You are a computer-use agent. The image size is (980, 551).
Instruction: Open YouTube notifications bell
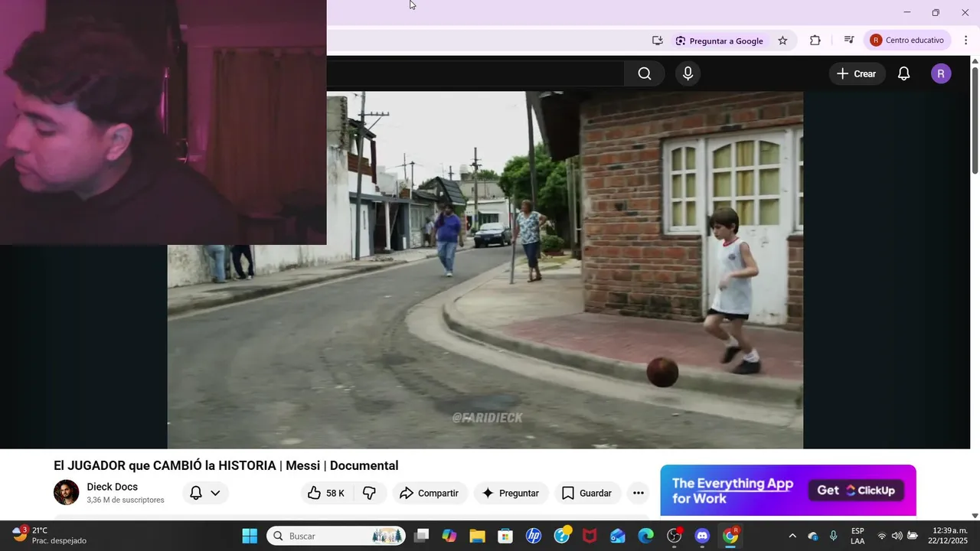(903, 73)
